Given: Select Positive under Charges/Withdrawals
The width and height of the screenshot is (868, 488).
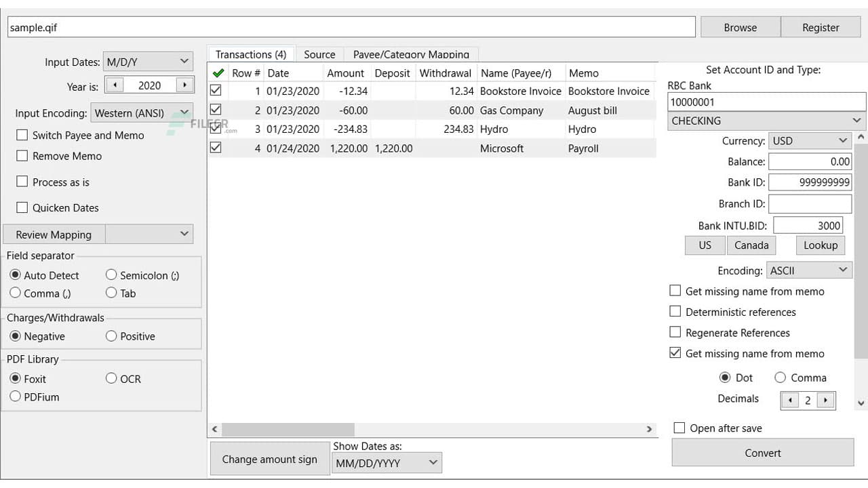Looking at the screenshot, I should tap(111, 335).
